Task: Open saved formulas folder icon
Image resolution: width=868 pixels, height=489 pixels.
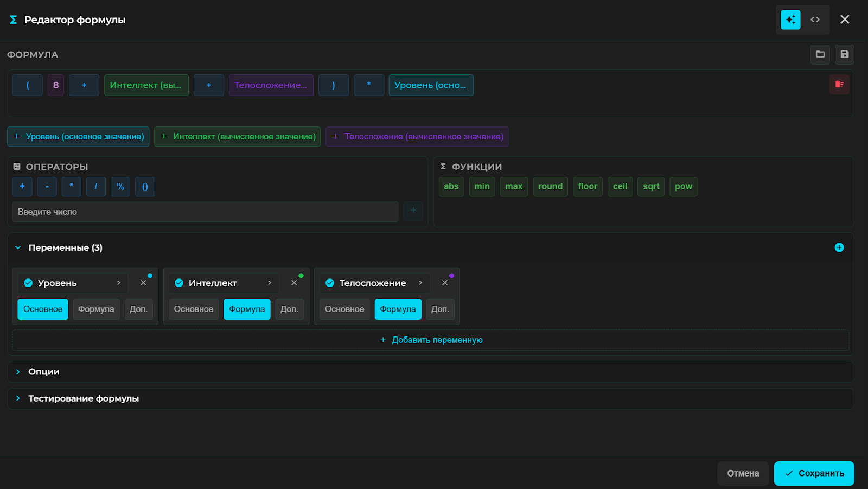Action: 820,54
